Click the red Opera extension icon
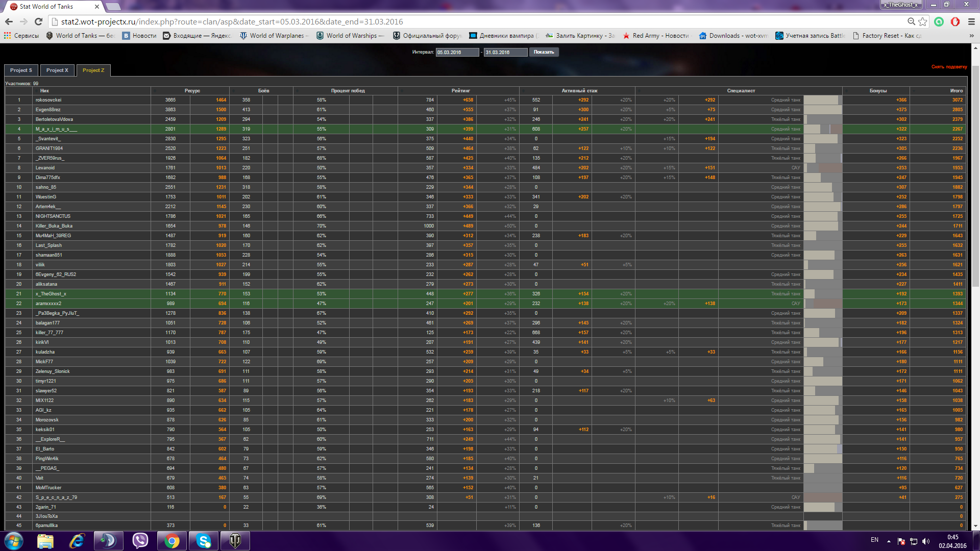Screen dimensions: 980x551 955,21
